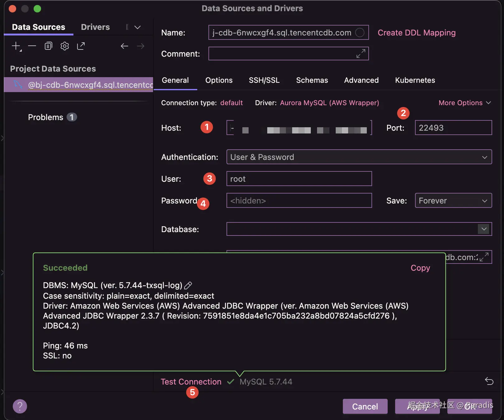Screen dimensions: 504x420
Task: Open Help via the question mark icon
Action: click(20, 406)
